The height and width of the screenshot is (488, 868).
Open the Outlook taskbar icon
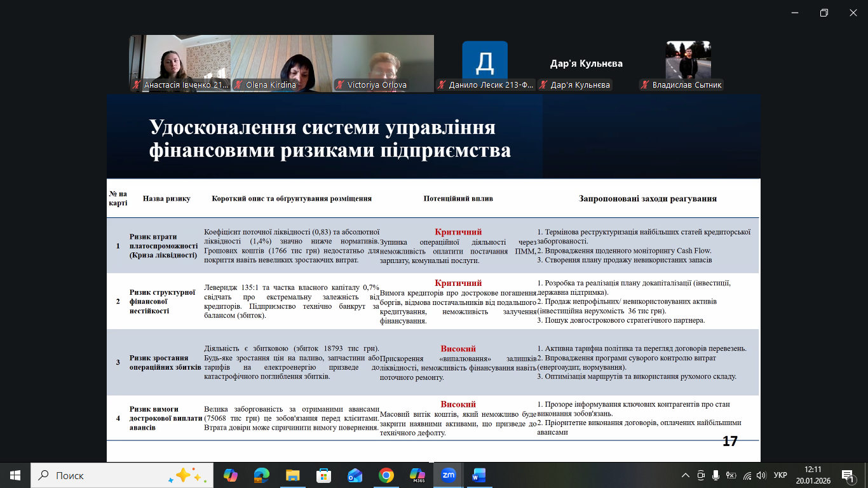pyautogui.click(x=355, y=475)
